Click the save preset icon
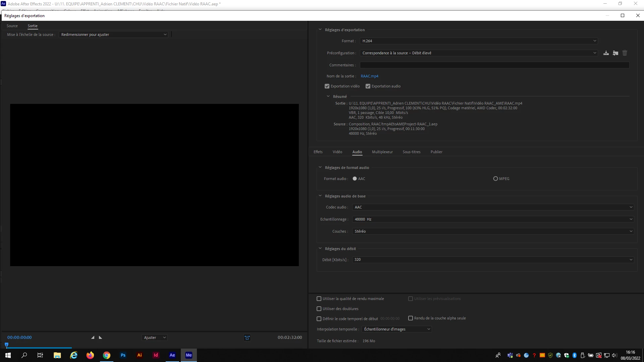 (606, 53)
